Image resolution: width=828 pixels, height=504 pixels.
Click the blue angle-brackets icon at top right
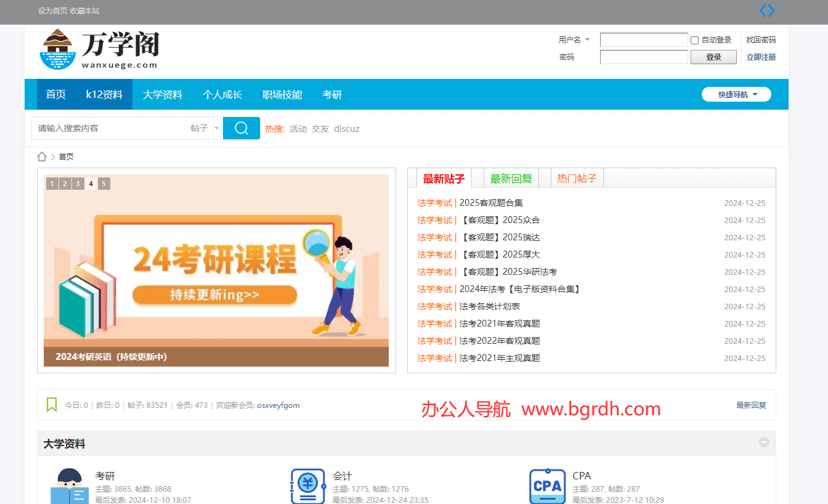coord(767,10)
